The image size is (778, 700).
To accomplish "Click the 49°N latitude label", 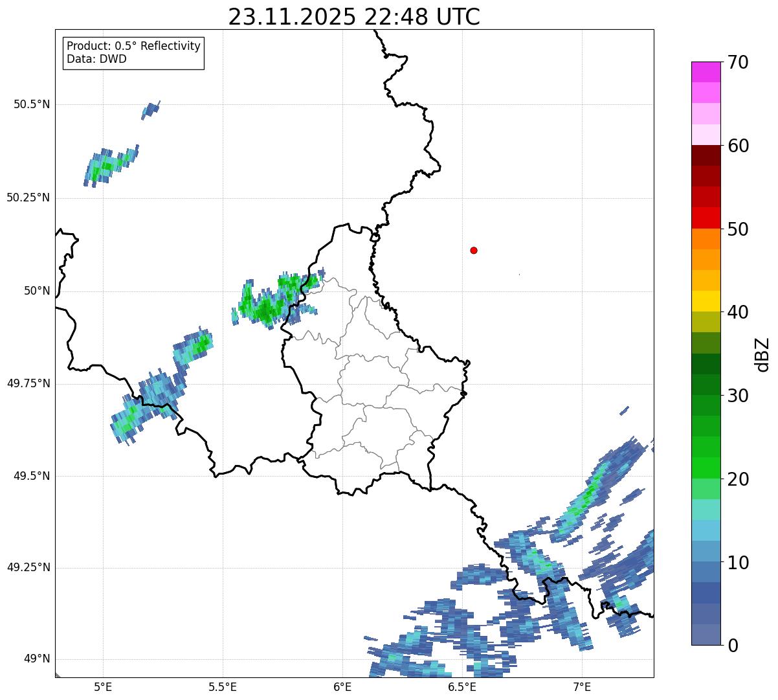I will [x=37, y=659].
